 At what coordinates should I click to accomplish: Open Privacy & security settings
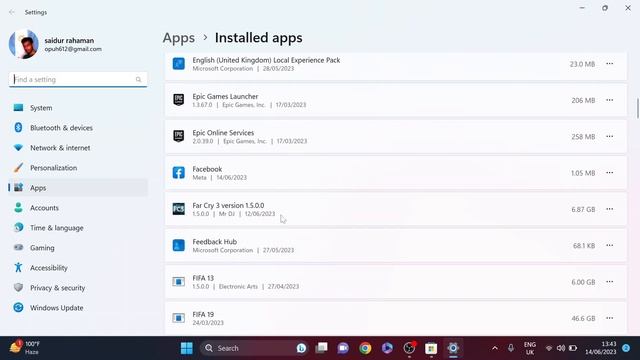click(78, 288)
